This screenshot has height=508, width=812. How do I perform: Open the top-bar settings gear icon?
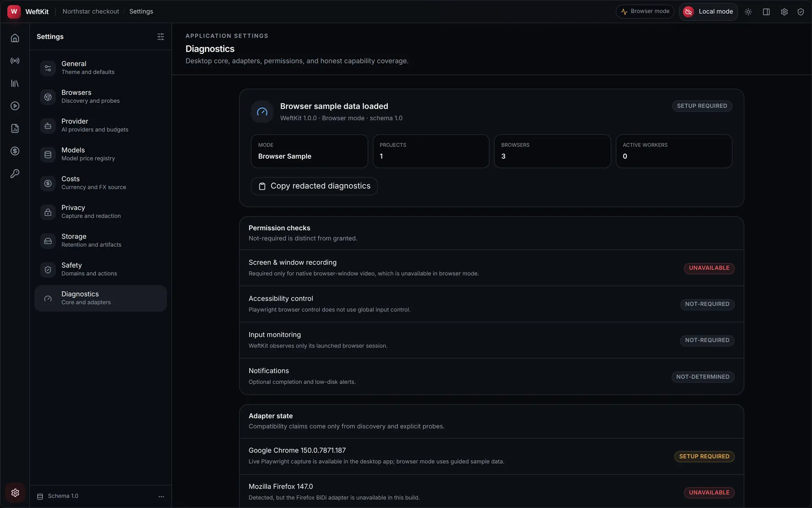click(784, 12)
